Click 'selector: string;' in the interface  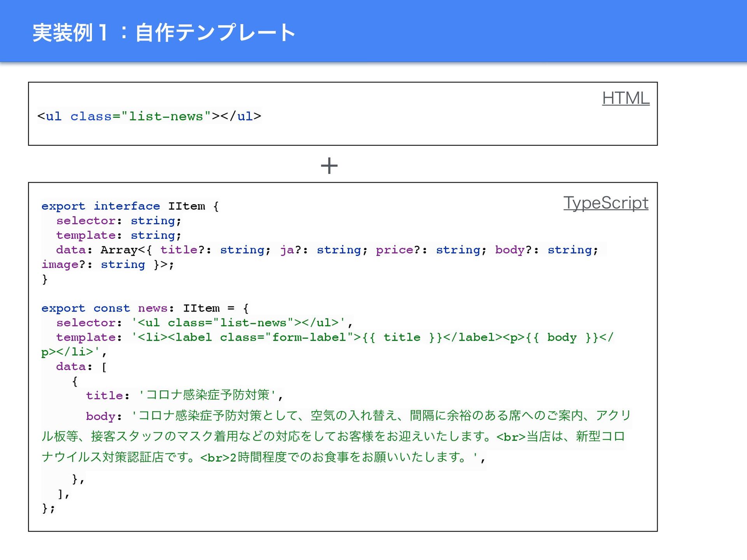[119, 221]
